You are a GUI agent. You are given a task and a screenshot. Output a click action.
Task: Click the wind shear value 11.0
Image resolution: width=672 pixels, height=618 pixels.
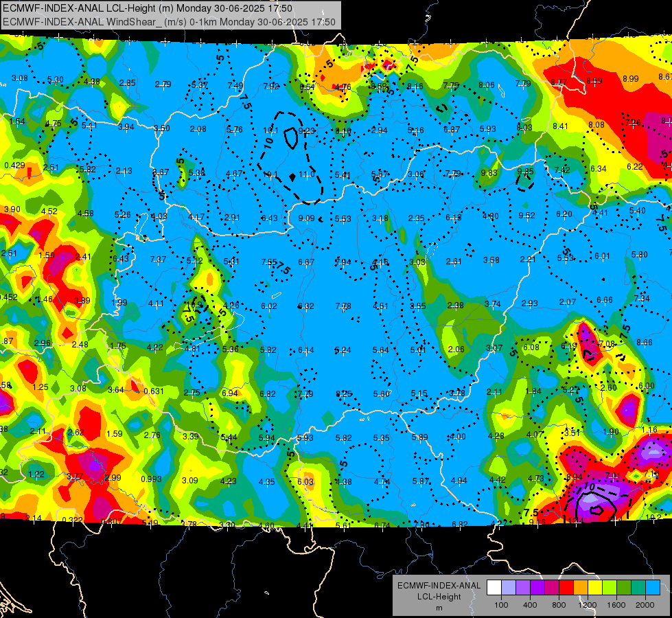(306, 174)
